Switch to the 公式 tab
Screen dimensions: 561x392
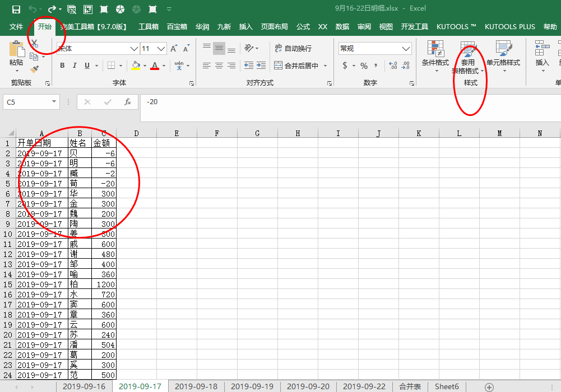point(303,27)
